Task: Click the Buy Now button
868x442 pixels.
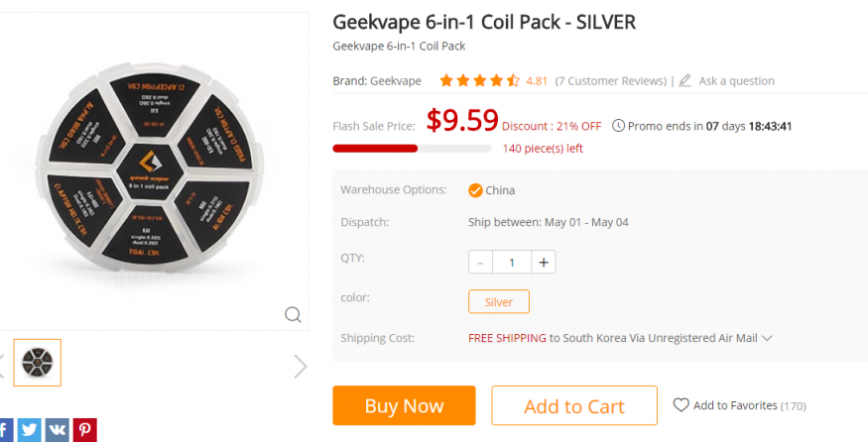Action: tap(404, 406)
